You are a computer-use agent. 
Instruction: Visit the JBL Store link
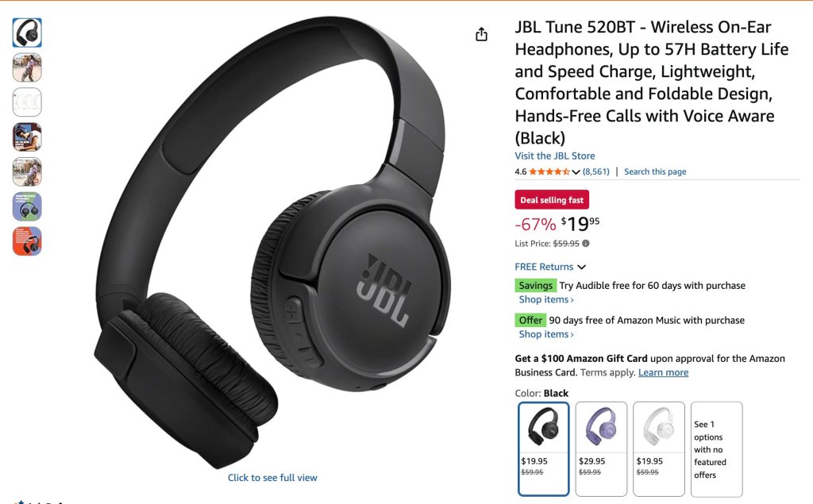click(555, 156)
